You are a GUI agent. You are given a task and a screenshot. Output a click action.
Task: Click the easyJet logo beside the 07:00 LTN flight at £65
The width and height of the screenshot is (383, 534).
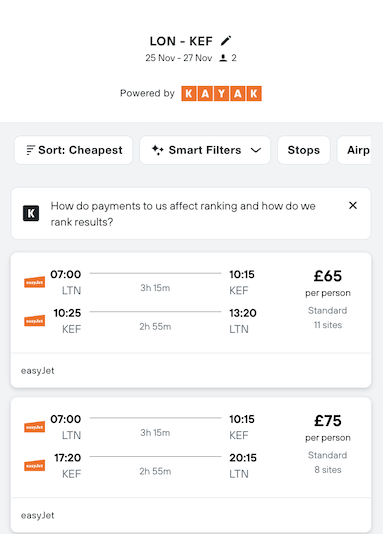pyautogui.click(x=35, y=282)
